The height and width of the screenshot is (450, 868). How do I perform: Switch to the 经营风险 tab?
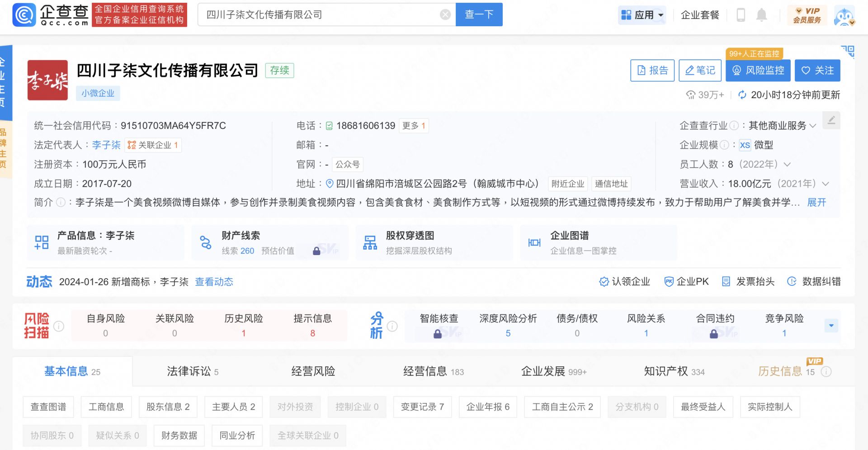click(313, 371)
